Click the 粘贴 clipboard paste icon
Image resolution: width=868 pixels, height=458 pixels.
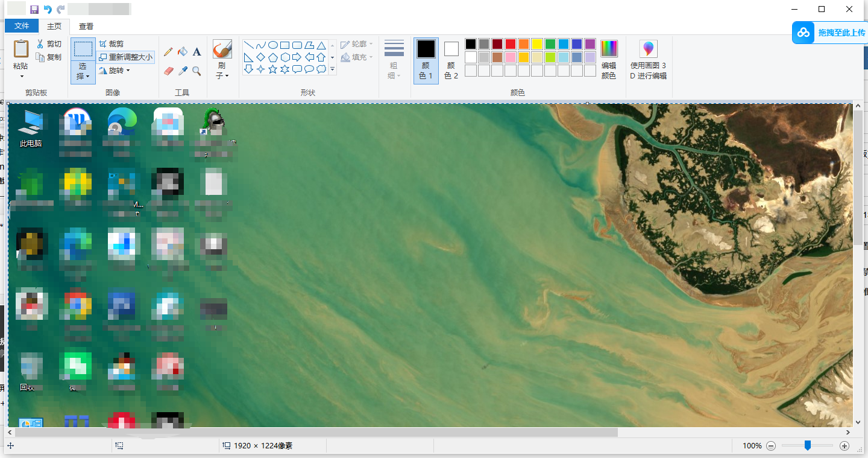21,49
